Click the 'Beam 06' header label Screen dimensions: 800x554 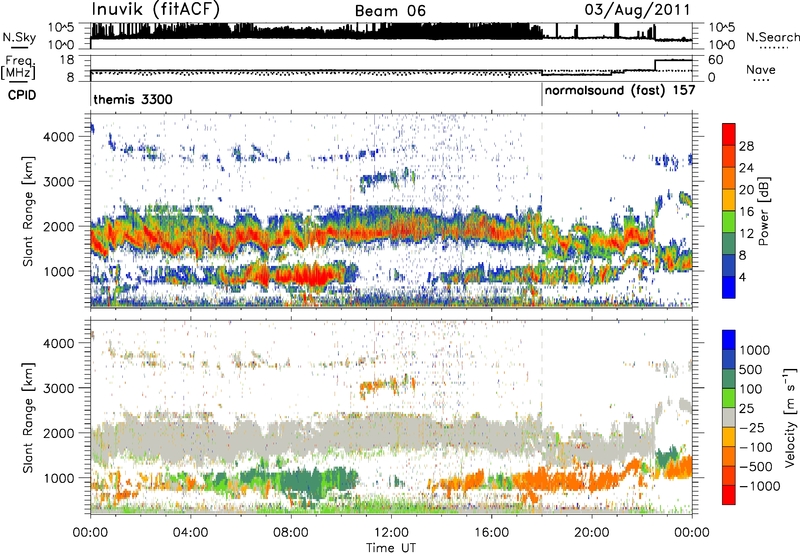[390, 11]
